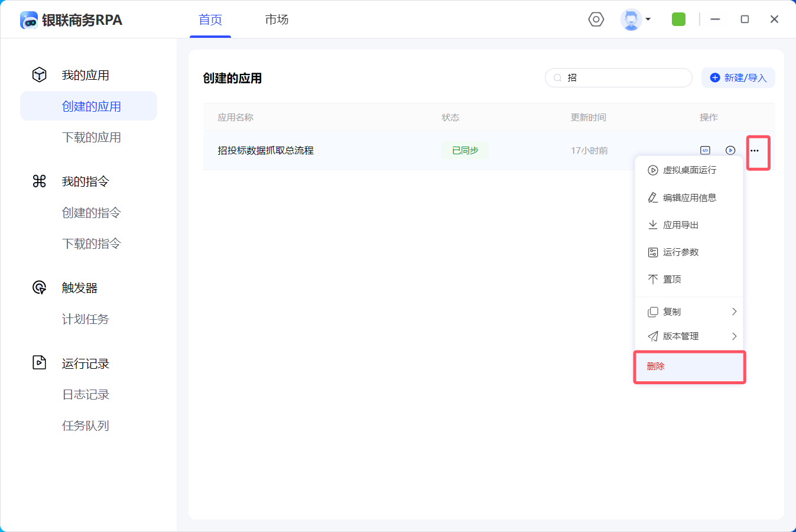This screenshot has width=796, height=532.
Task: Pin the app with 置顶 option
Action: point(672,279)
